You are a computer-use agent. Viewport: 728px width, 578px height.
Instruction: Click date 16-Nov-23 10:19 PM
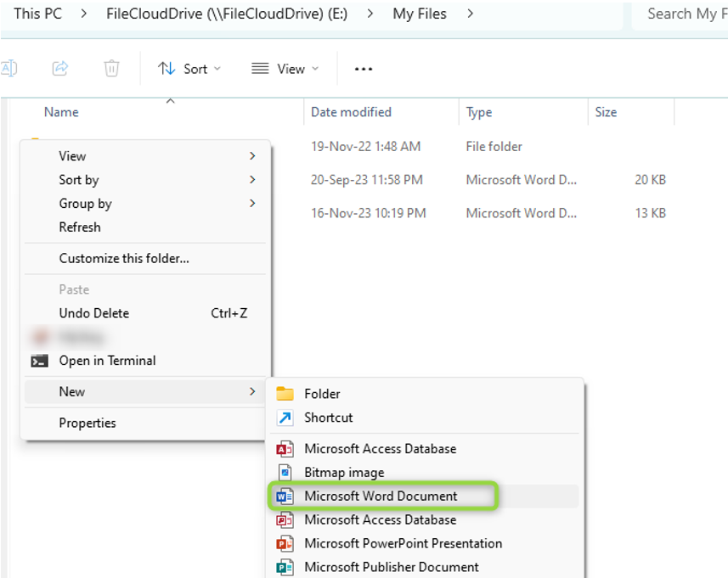(368, 213)
